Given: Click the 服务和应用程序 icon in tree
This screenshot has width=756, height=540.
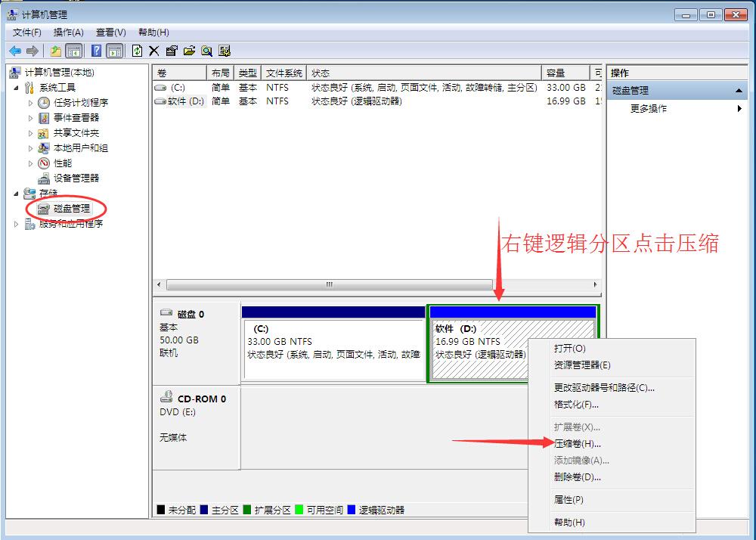Looking at the screenshot, I should pos(29,224).
